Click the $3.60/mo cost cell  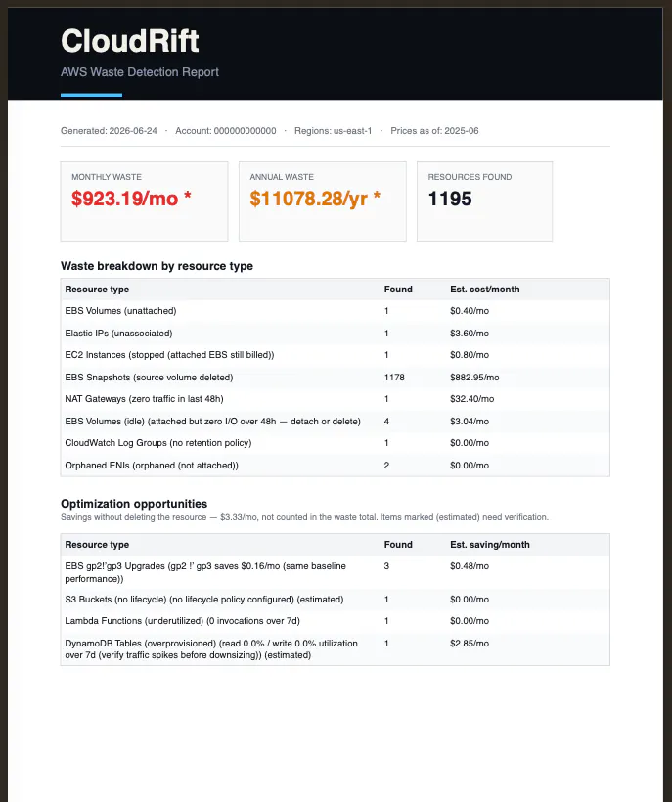[470, 334]
